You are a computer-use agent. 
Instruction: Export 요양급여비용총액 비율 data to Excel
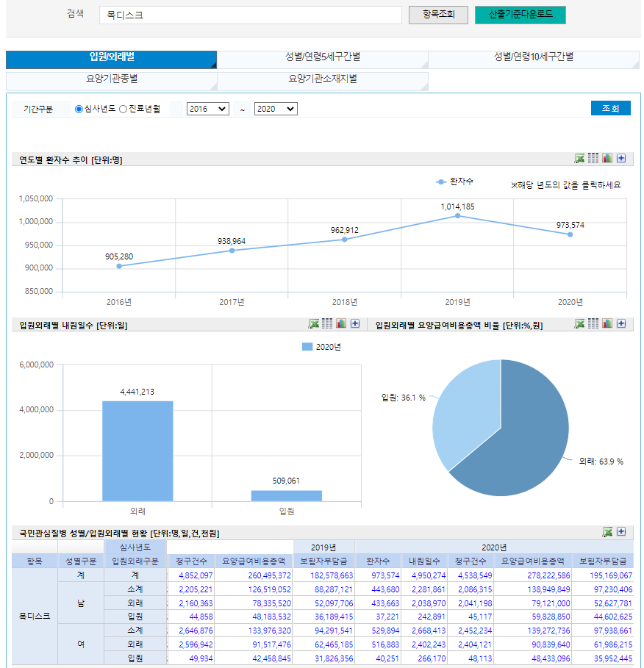pyautogui.click(x=579, y=324)
